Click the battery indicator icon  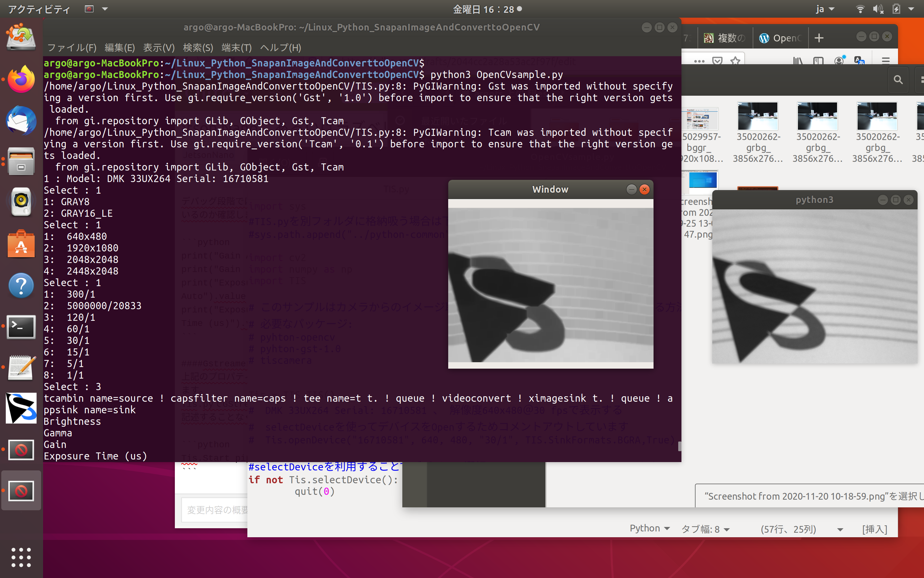coord(896,9)
